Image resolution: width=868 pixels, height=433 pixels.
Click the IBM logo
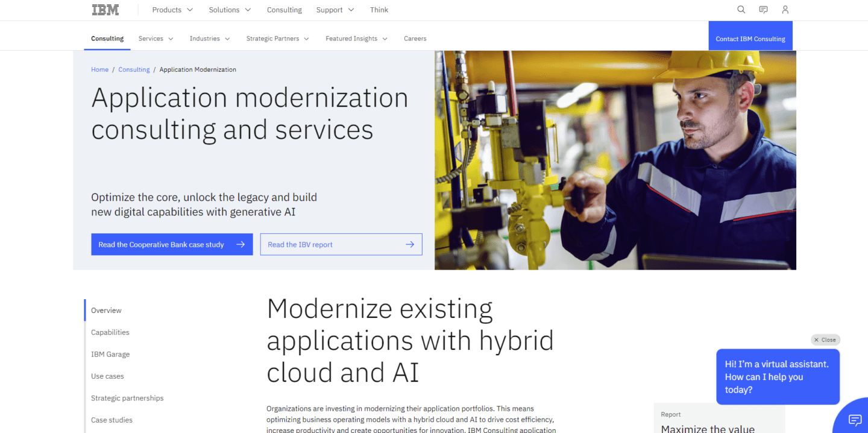pos(105,10)
